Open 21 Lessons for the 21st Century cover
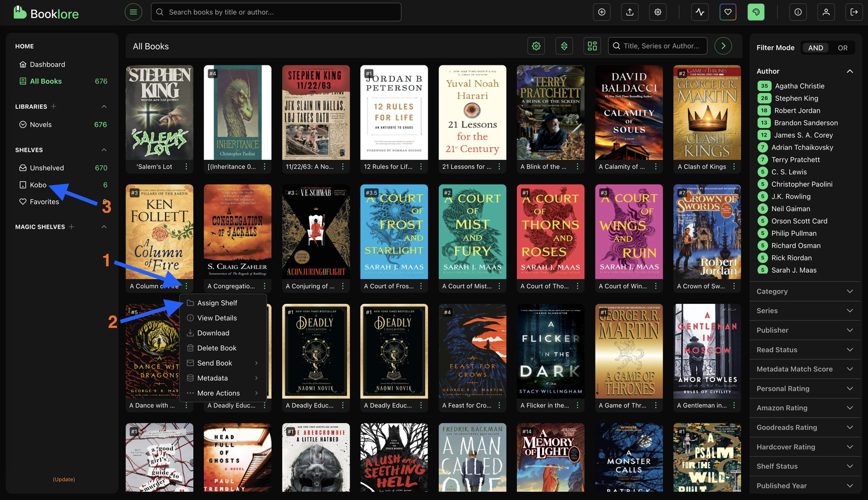868x500 pixels. (x=472, y=112)
